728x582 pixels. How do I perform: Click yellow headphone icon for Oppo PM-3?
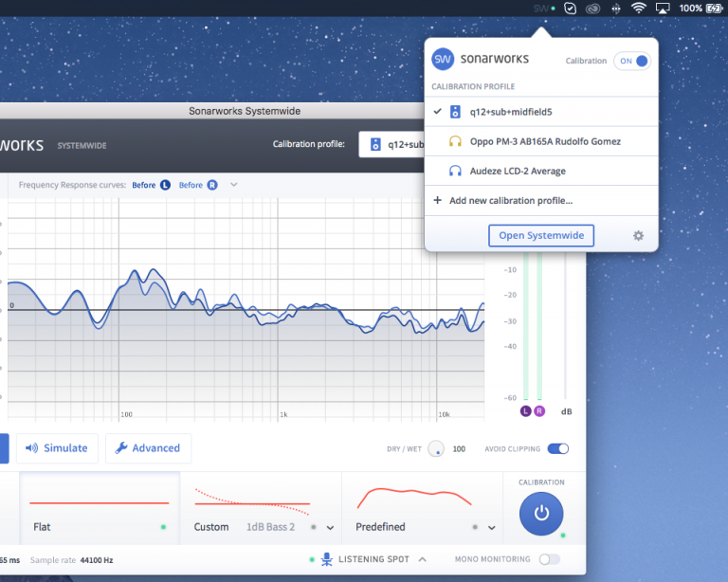point(455,141)
